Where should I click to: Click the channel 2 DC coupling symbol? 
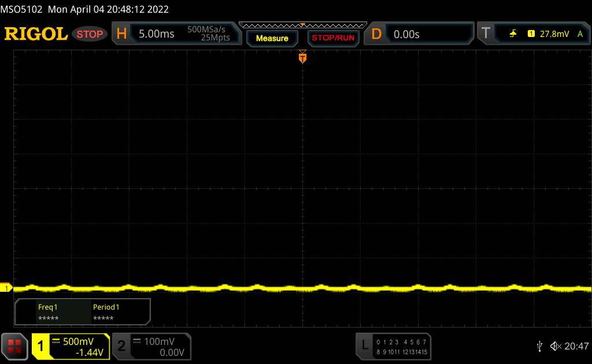click(137, 341)
